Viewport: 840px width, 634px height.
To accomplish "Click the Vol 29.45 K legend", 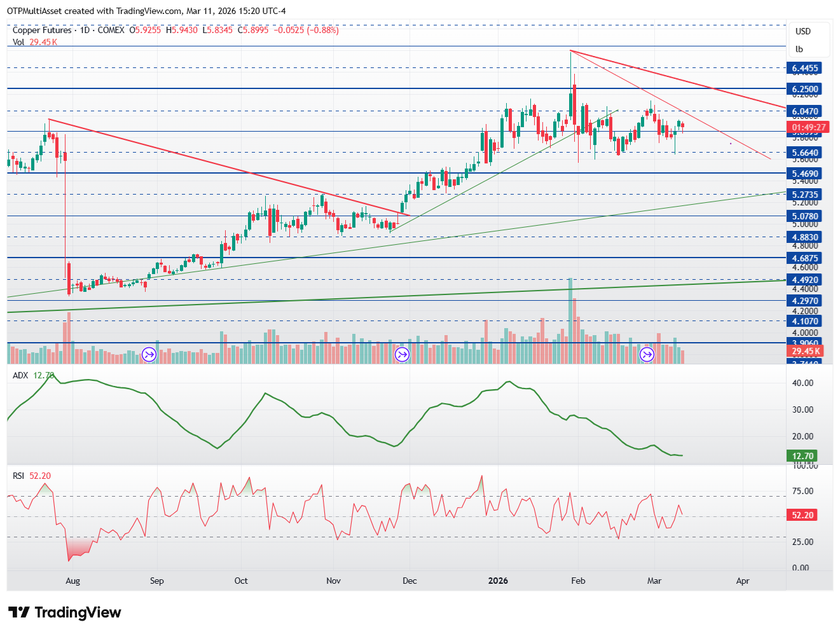I will click(x=35, y=42).
